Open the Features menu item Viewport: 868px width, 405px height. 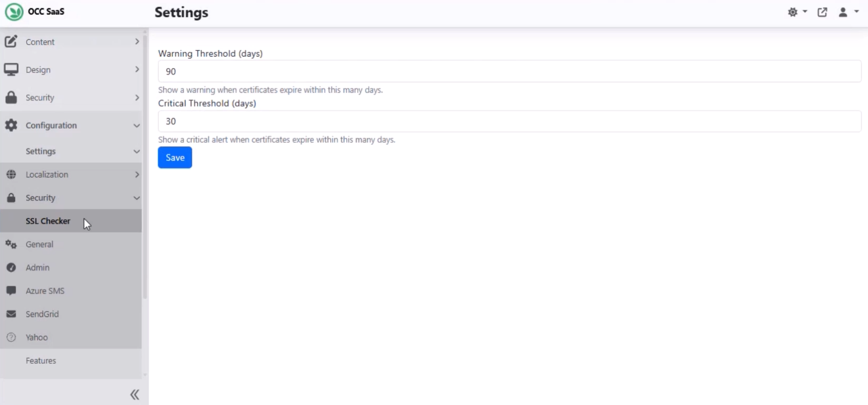pyautogui.click(x=71, y=361)
